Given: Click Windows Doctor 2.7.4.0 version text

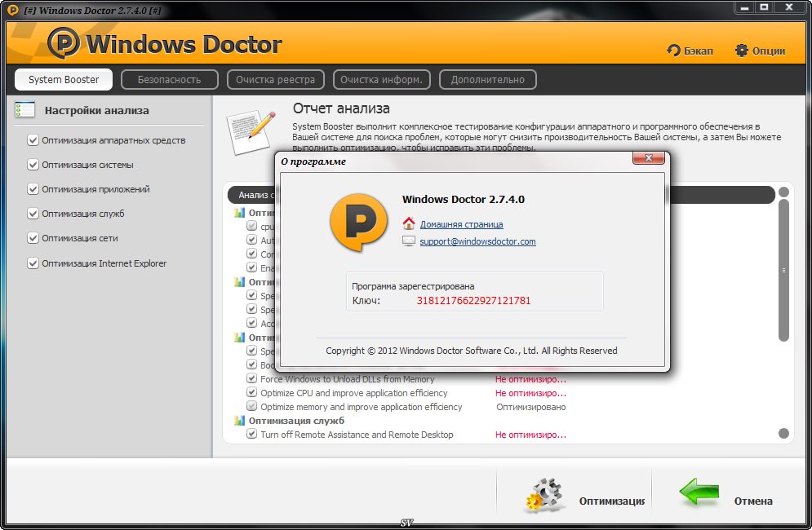Looking at the screenshot, I should point(464,199).
